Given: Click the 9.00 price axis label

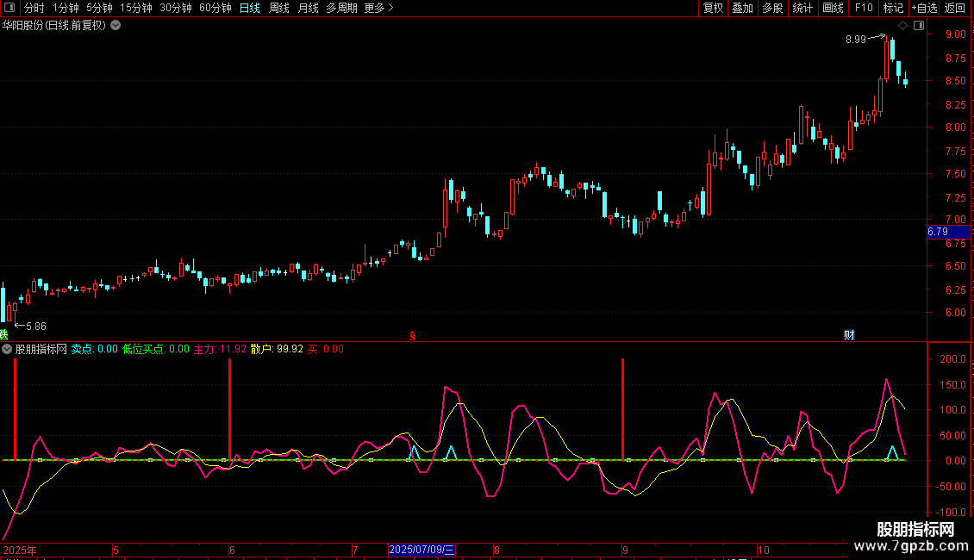Looking at the screenshot, I should pos(955,34).
